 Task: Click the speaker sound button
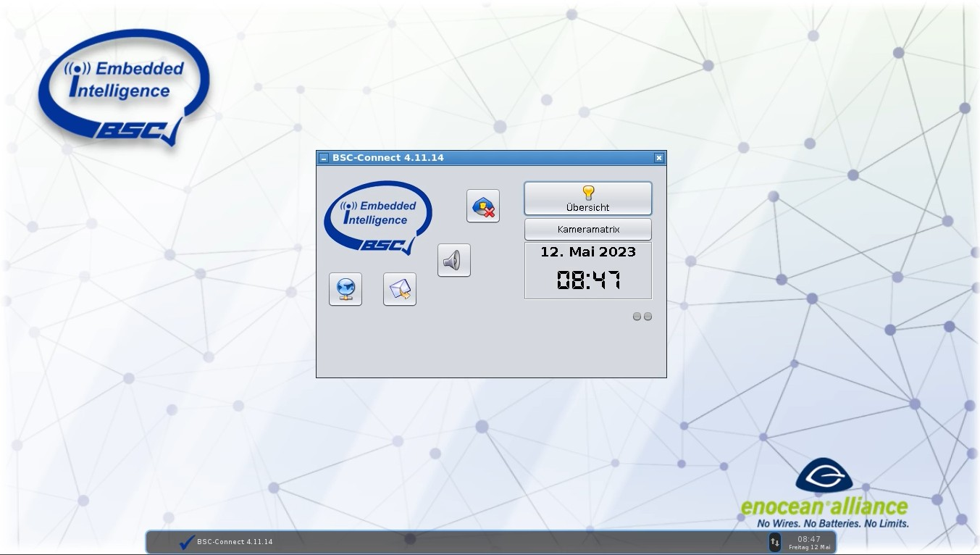454,260
